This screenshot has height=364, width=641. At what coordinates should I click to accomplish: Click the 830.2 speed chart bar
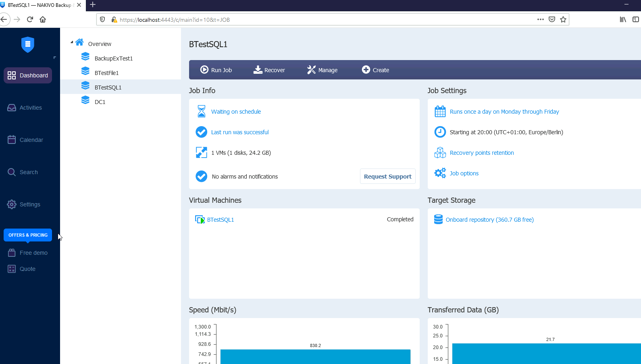click(315, 357)
